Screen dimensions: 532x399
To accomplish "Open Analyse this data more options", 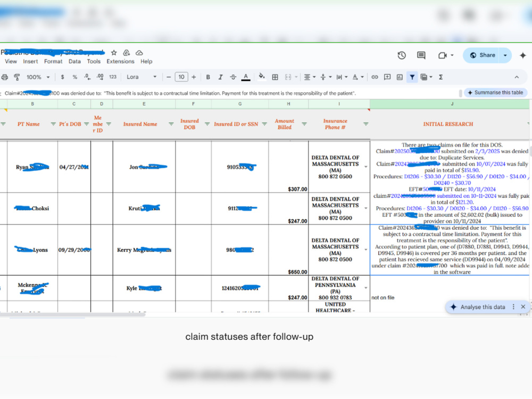I will pyautogui.click(x=513, y=307).
